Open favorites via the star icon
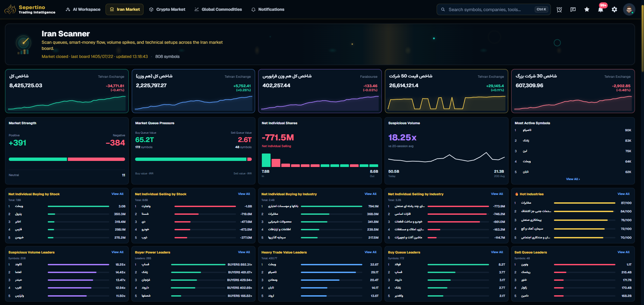Screen dimensions: 644x305 587,9
